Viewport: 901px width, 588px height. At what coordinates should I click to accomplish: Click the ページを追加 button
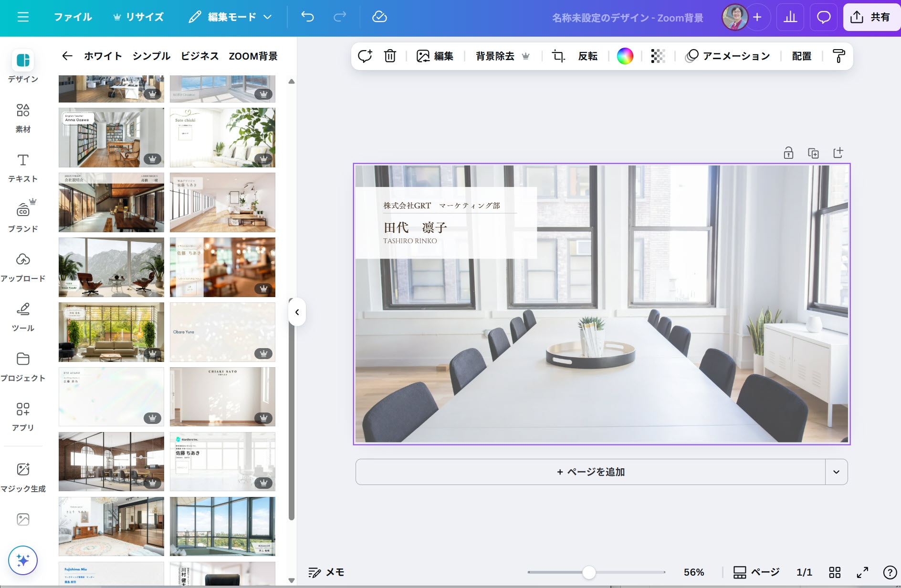(590, 472)
